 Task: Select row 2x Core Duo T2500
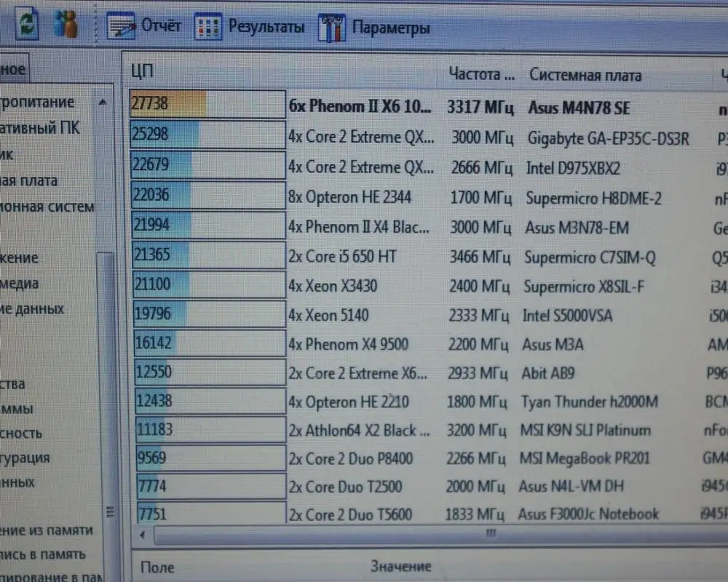(432, 487)
